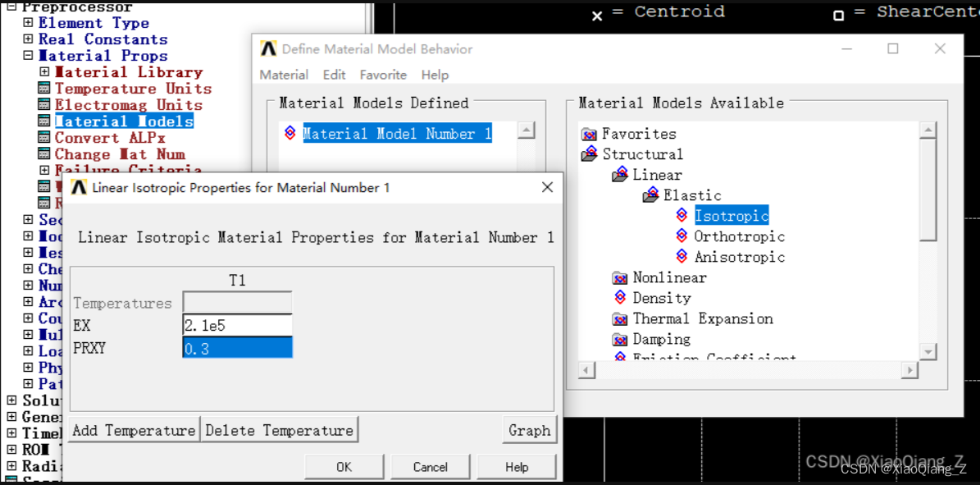Click the Graph button
The width and height of the screenshot is (980, 485).
click(x=529, y=430)
